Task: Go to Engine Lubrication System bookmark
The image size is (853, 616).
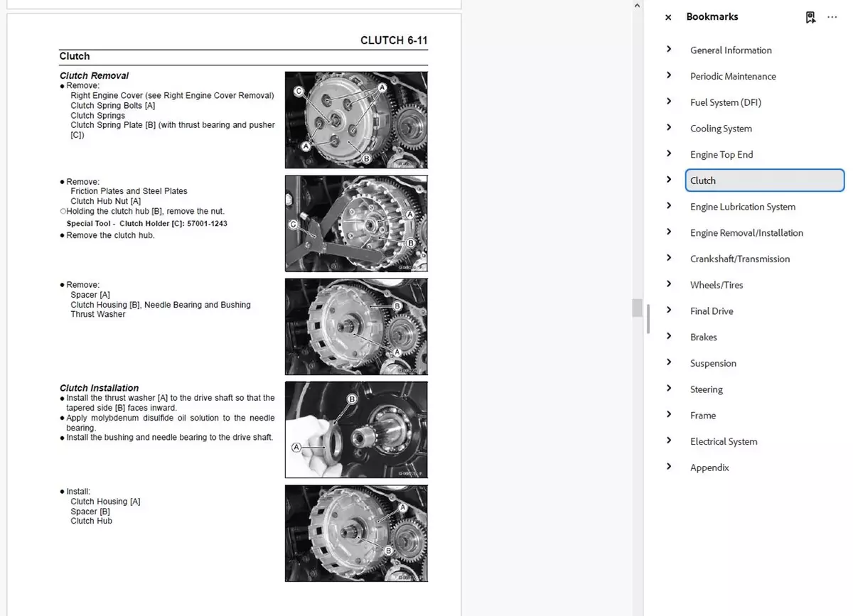Action: click(743, 207)
